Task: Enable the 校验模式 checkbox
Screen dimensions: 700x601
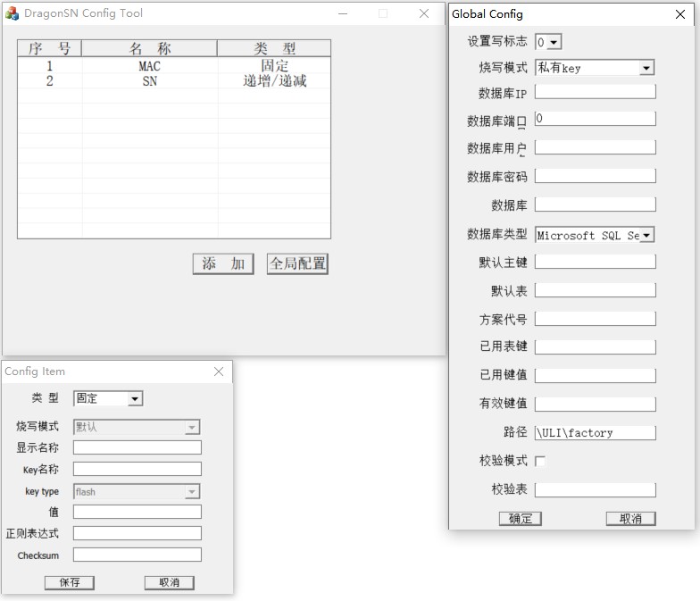Action: click(540, 461)
